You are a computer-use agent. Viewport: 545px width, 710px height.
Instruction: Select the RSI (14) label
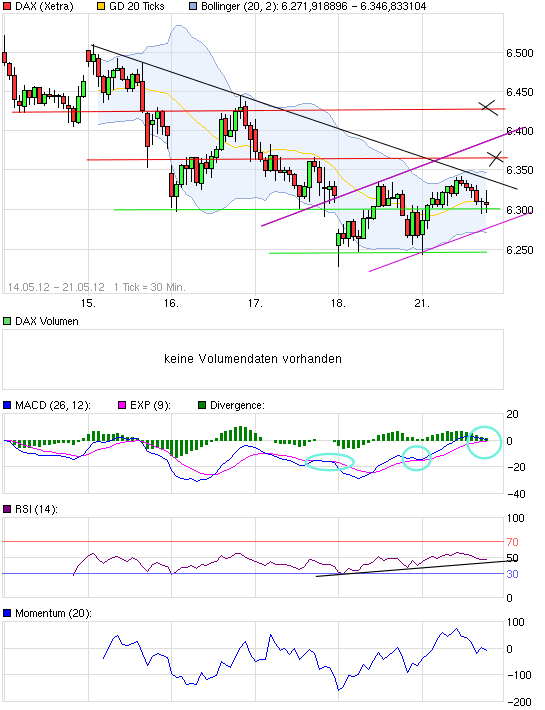click(36, 509)
